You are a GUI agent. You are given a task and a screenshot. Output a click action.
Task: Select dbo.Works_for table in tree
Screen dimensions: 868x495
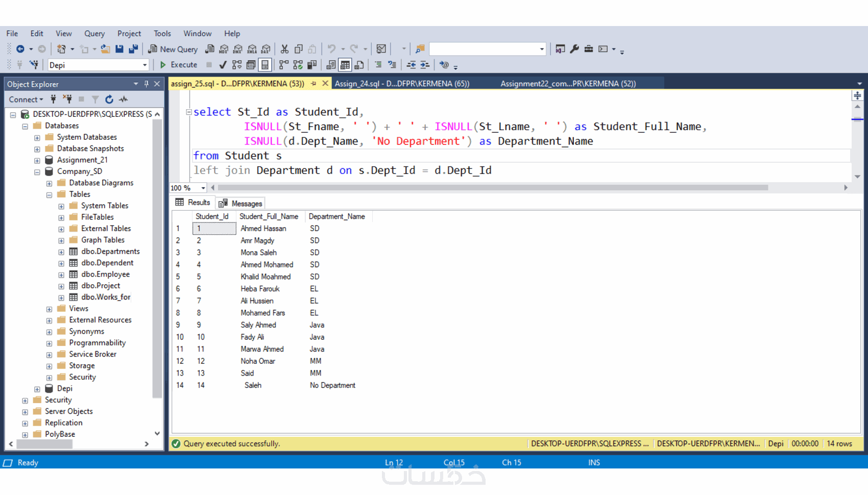tap(106, 297)
